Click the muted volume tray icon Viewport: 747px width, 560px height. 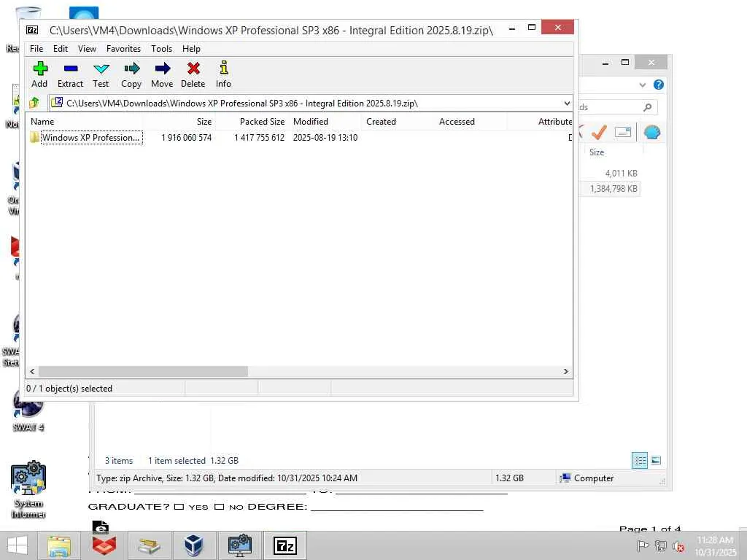point(678,545)
